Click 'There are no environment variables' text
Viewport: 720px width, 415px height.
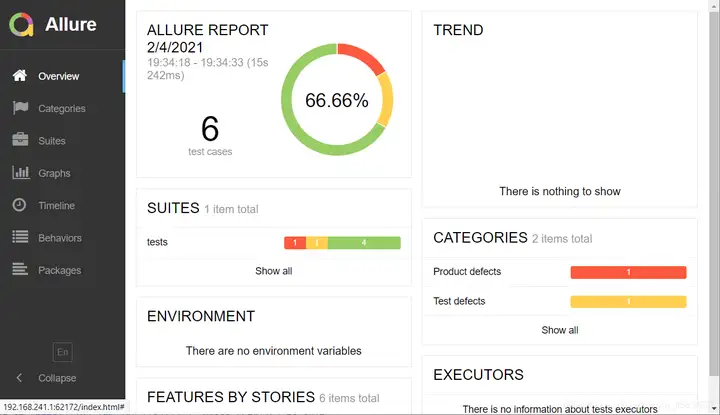point(274,351)
